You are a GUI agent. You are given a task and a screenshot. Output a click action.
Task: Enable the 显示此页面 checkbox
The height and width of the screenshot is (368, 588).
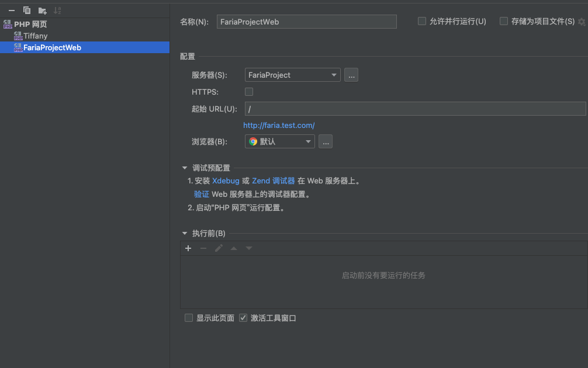point(189,318)
